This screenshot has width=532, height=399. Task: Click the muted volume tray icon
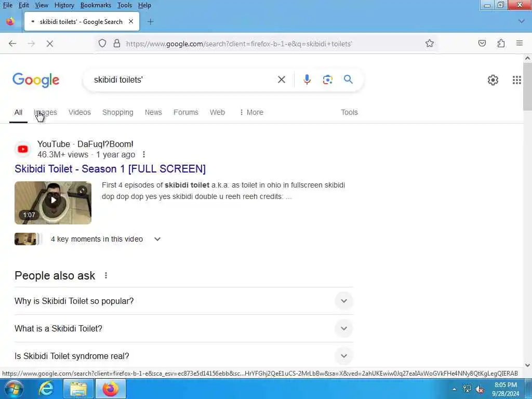click(480, 390)
